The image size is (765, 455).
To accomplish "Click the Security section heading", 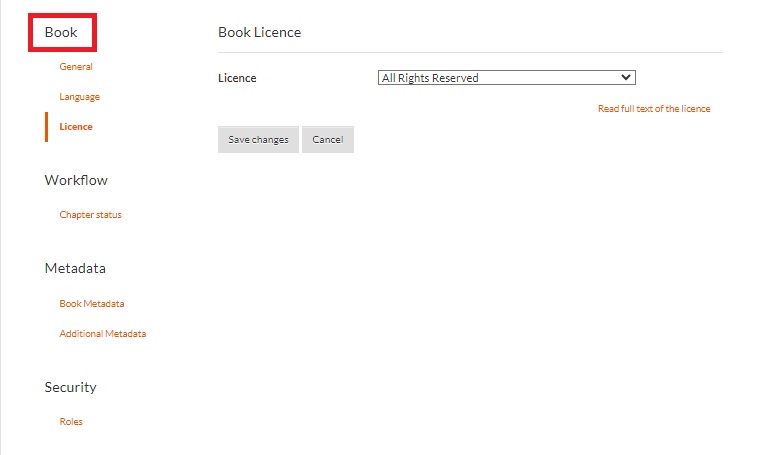I will pos(70,387).
